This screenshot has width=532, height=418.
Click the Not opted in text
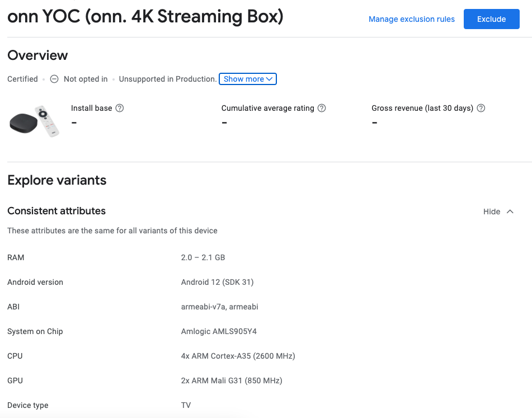pos(86,79)
